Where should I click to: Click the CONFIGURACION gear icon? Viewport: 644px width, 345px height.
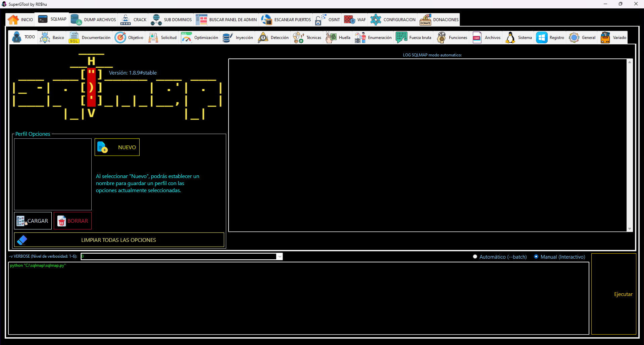376,20
